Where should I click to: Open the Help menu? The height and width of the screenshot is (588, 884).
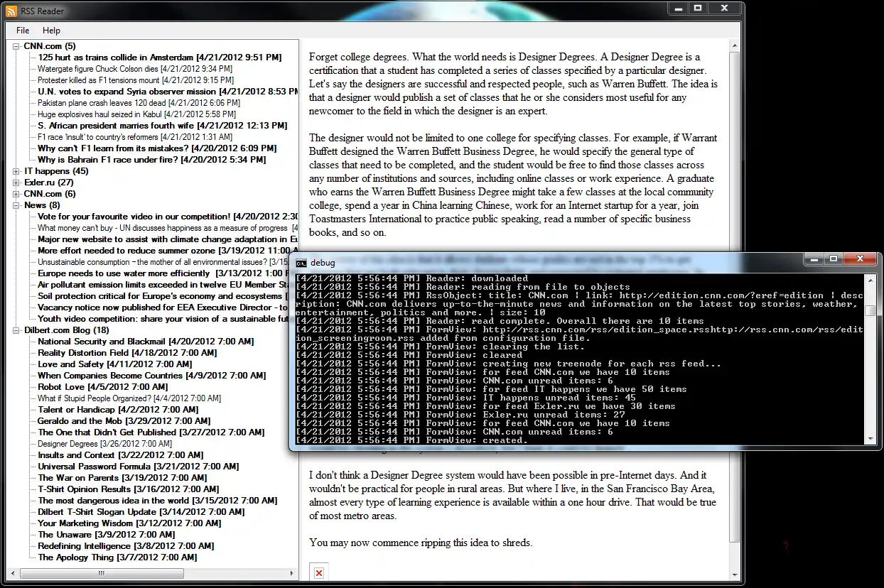tap(51, 31)
